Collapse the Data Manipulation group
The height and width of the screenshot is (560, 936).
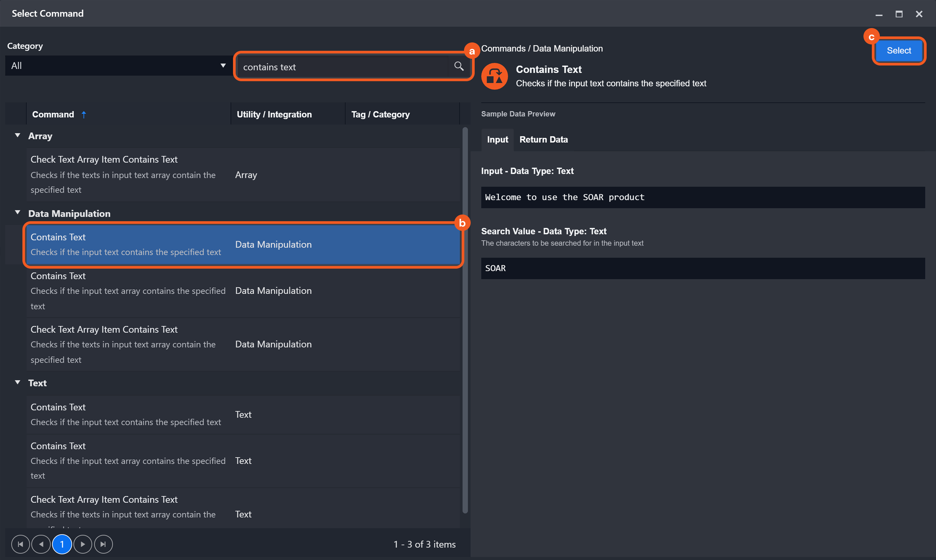coord(17,213)
